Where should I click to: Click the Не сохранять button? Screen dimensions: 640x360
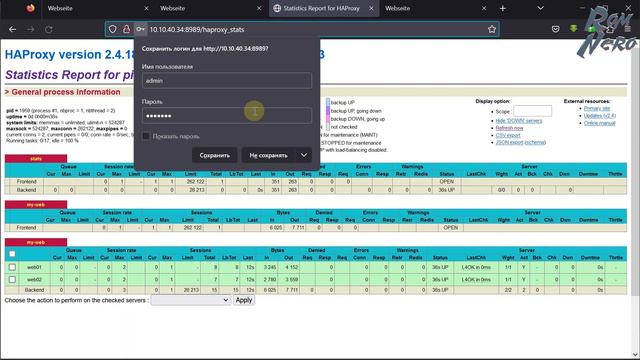tap(269, 155)
